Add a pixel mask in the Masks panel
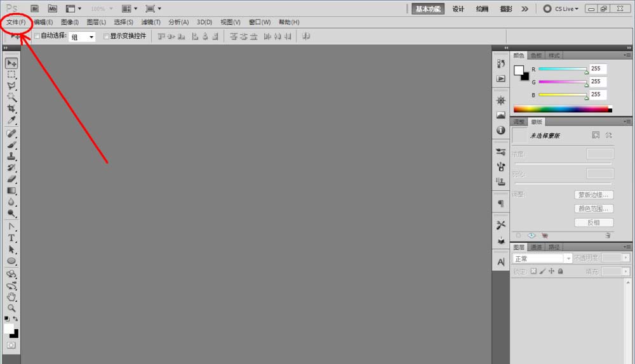The width and height of the screenshot is (635, 364). click(x=596, y=135)
